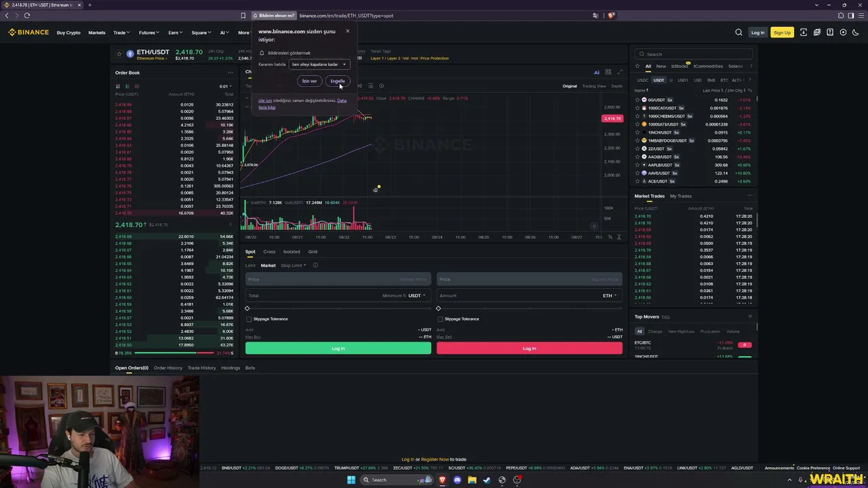Image resolution: width=868 pixels, height=488 pixels.
Task: Show only buy orders in order book
Action: 127,86
